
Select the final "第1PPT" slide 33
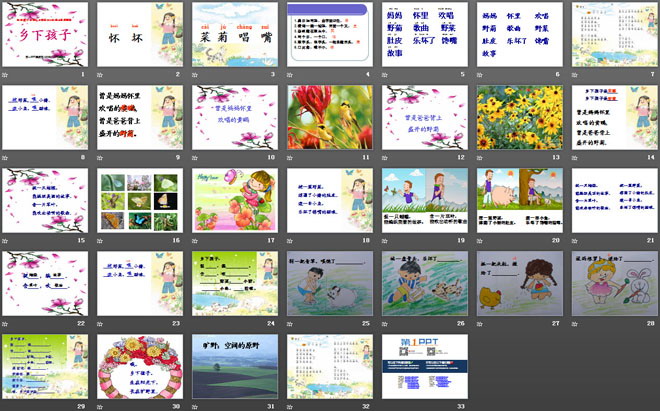[x=425, y=366]
